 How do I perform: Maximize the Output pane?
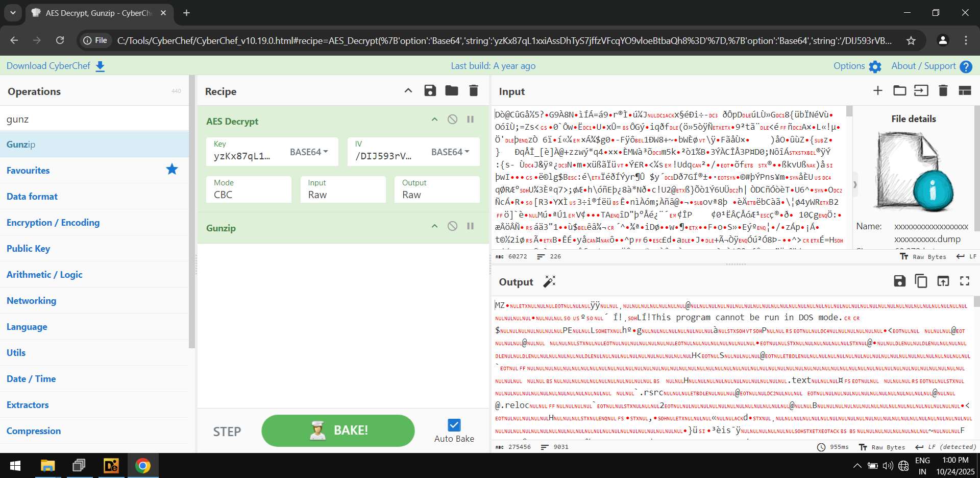coord(964,281)
